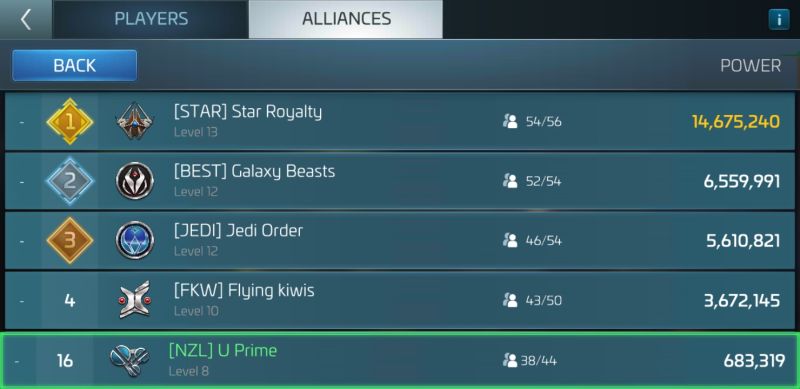Click the blue BACK button
This screenshot has width=800, height=389.
[74, 65]
